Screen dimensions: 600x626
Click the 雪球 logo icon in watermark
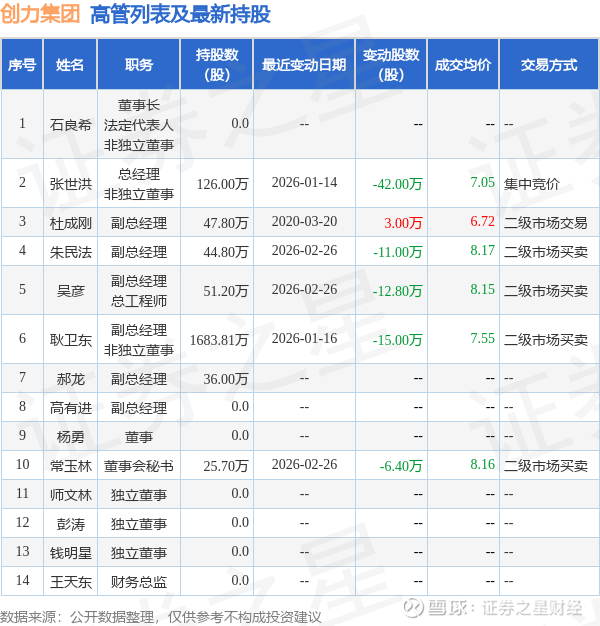[413, 608]
